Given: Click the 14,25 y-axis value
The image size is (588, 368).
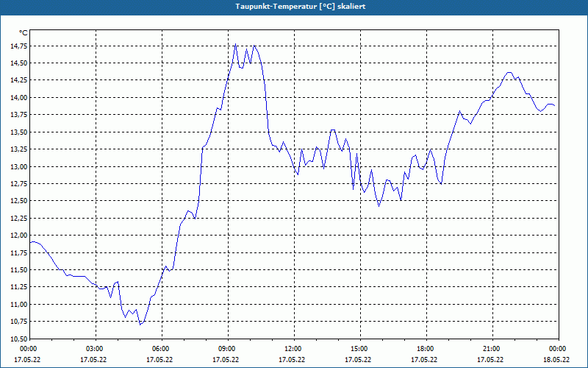Looking at the screenshot, I should (18, 80).
